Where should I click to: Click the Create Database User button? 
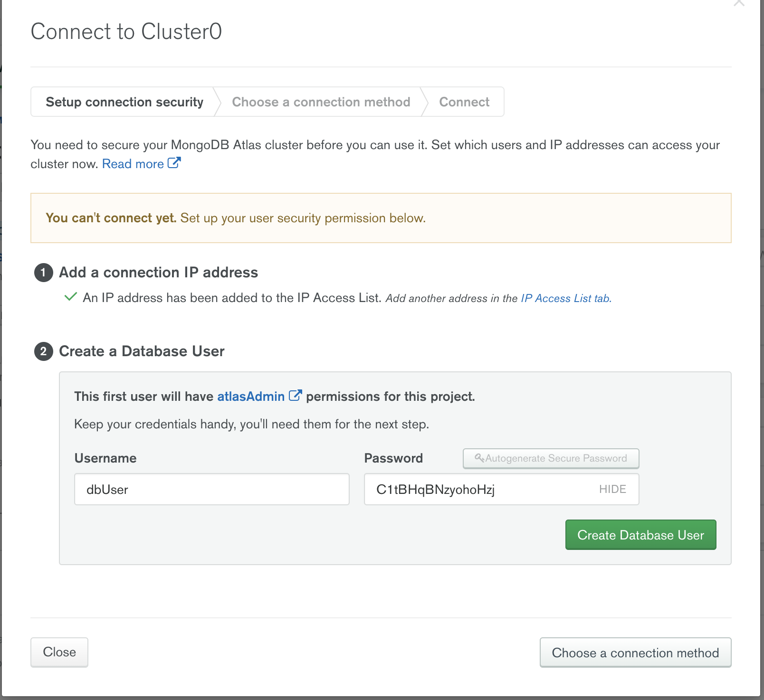640,535
